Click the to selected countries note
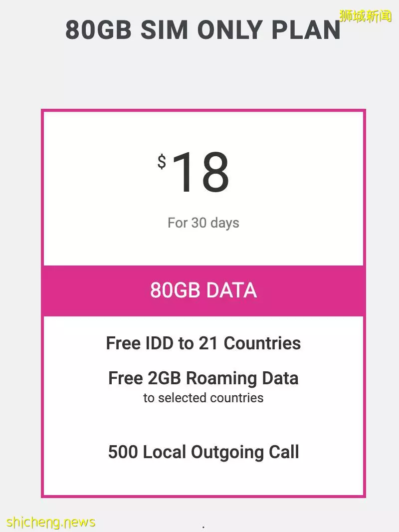The height and width of the screenshot is (532, 399). [203, 398]
